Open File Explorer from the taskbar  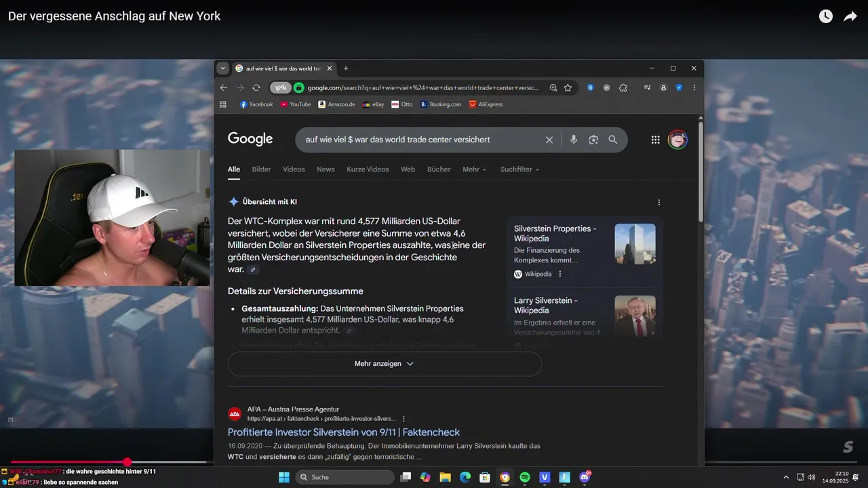(x=446, y=477)
